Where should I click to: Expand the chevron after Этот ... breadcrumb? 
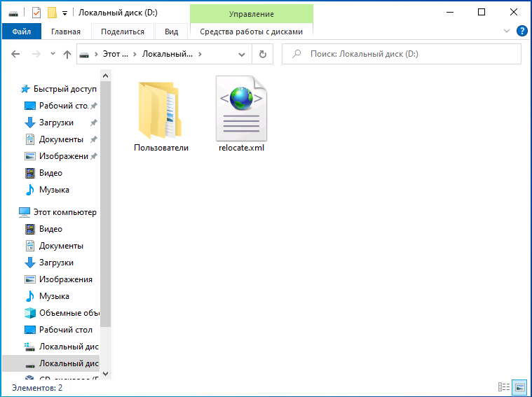click(x=135, y=54)
